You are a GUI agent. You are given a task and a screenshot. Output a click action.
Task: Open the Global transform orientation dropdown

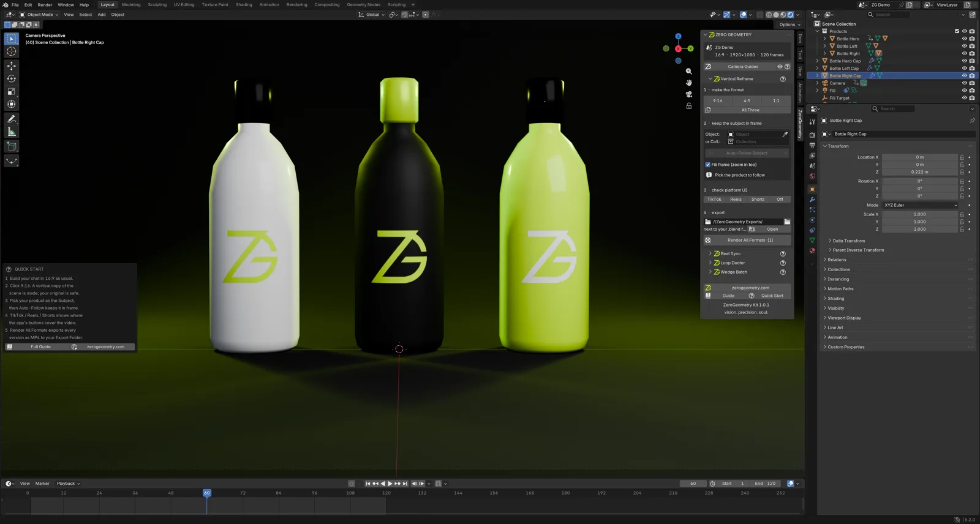coord(372,15)
